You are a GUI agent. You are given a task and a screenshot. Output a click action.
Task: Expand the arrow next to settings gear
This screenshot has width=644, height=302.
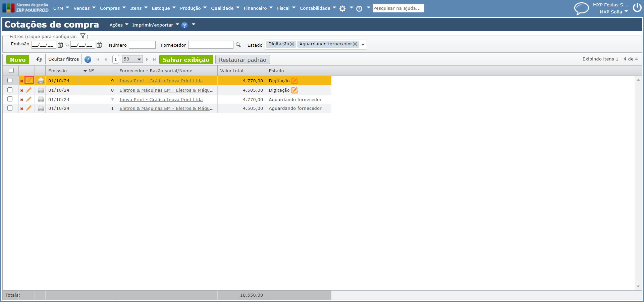[352, 8]
